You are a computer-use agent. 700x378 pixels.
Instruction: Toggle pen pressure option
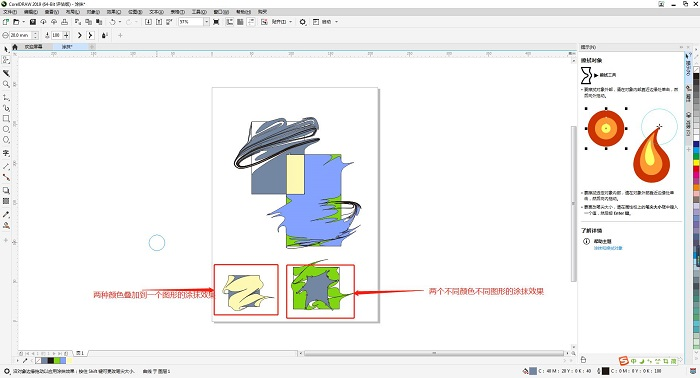coord(104,35)
